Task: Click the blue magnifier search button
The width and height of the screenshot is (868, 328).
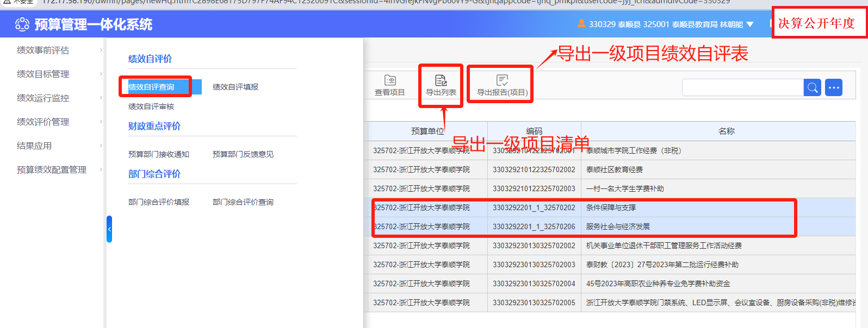Action: pyautogui.click(x=813, y=87)
